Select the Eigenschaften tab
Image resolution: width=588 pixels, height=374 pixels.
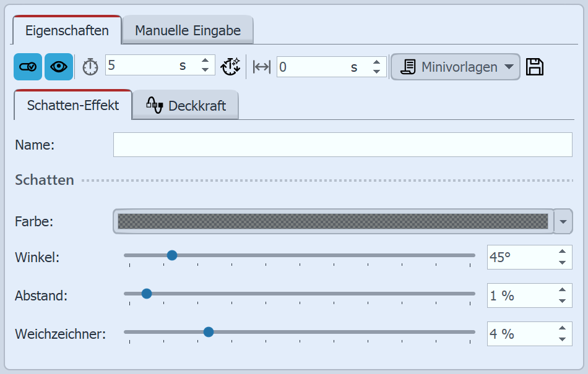tap(67, 30)
